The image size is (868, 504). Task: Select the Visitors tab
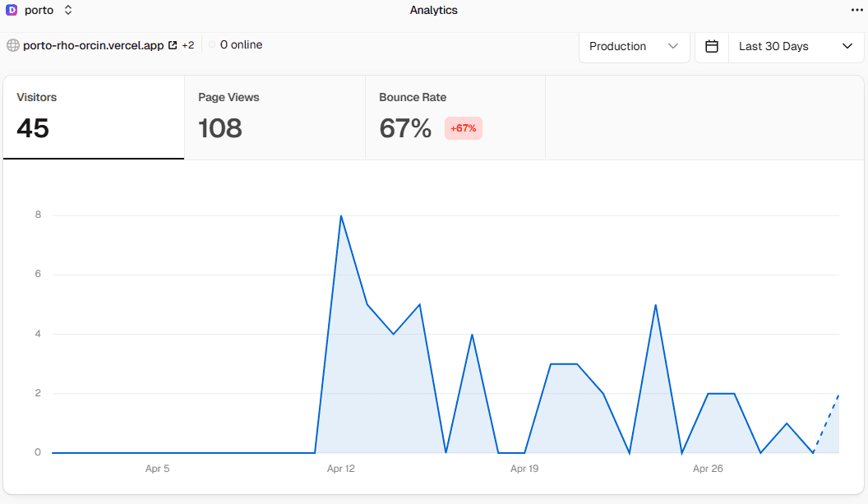(x=94, y=118)
